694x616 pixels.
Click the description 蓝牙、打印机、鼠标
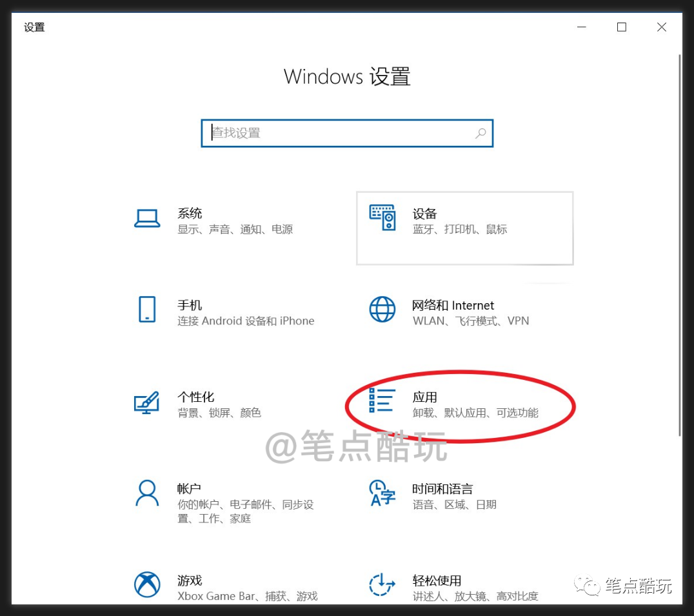coord(460,229)
